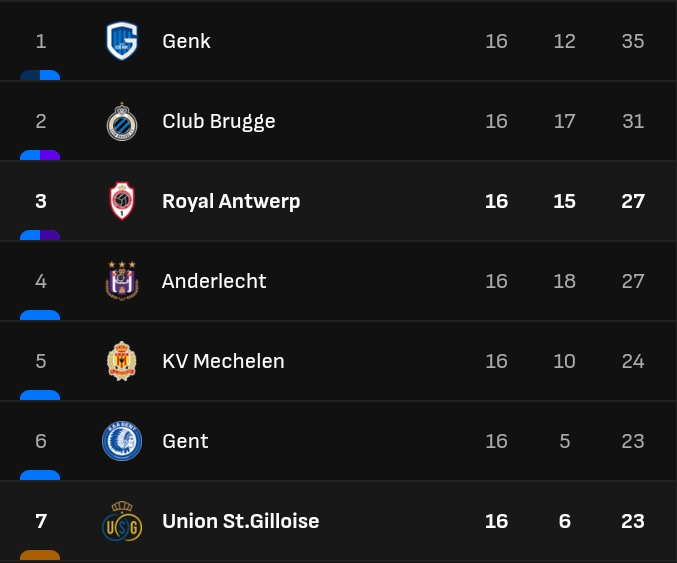Click the Gent team name
This screenshot has height=563, width=677.
[185, 441]
